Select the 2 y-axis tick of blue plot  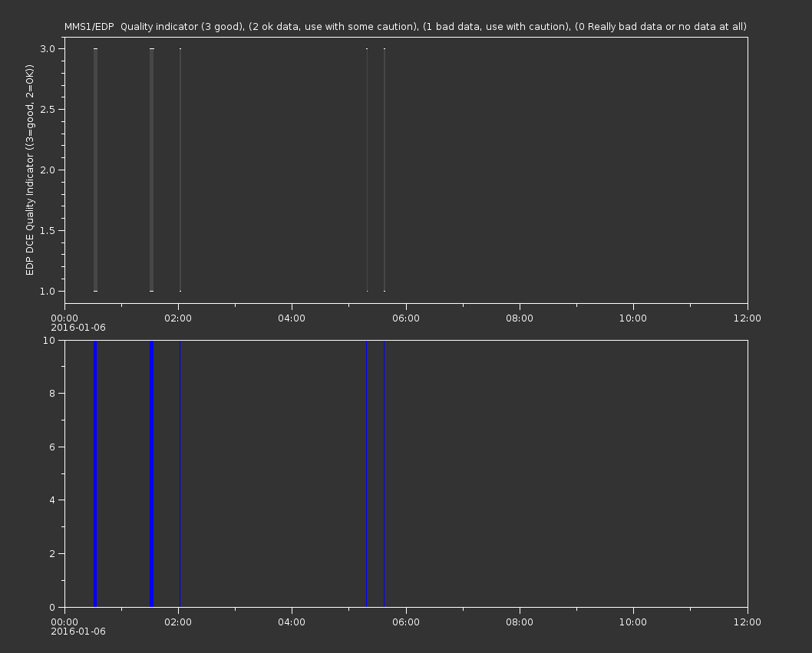tap(52, 553)
